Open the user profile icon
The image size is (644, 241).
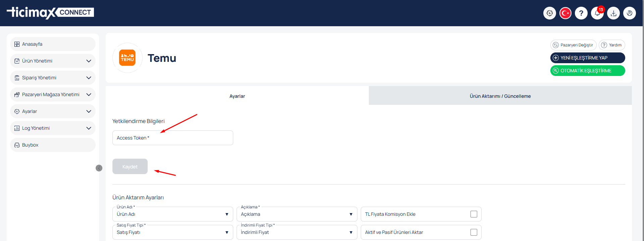pyautogui.click(x=630, y=13)
